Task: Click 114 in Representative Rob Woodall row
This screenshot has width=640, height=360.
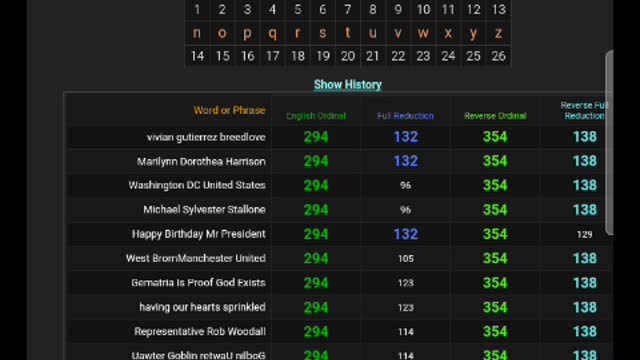Action: pos(406,332)
